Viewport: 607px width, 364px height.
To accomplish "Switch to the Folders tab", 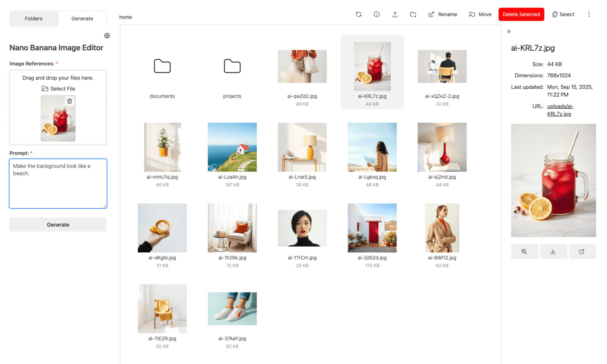I will [33, 19].
